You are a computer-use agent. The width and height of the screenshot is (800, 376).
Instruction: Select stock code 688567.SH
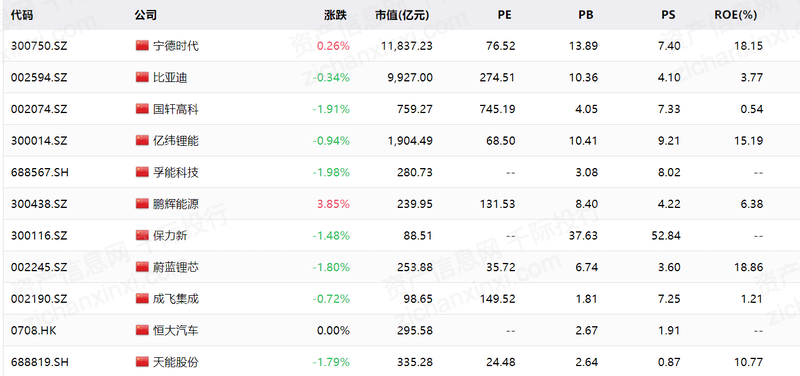coord(39,172)
